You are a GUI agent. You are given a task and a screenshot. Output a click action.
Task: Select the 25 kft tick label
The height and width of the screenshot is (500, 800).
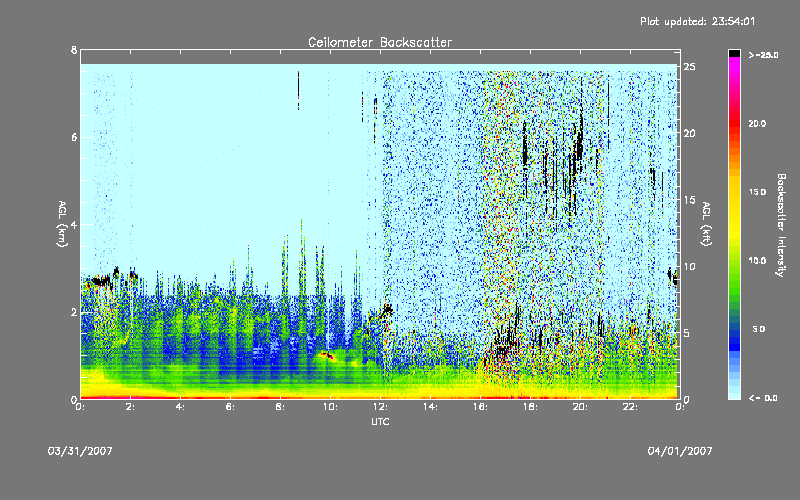coord(689,67)
